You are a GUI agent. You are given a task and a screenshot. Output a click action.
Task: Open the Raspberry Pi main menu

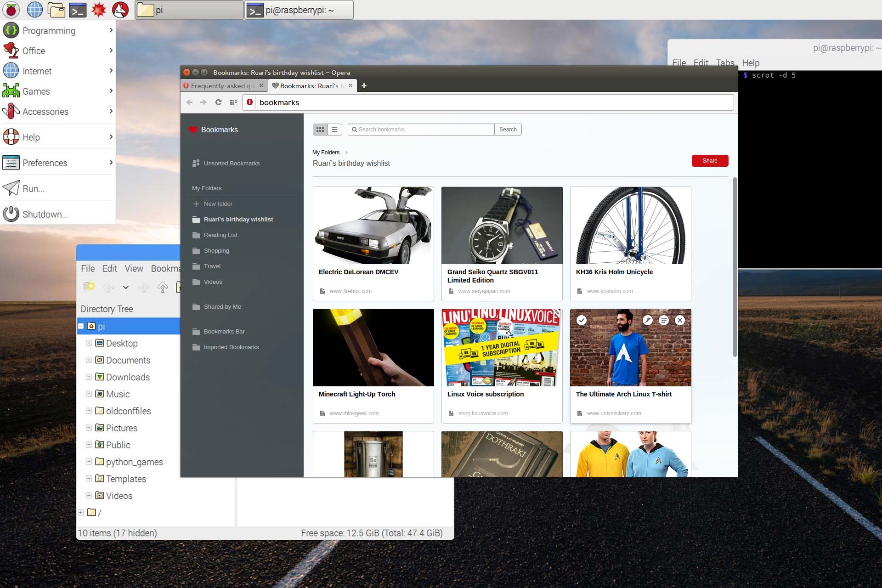11,10
